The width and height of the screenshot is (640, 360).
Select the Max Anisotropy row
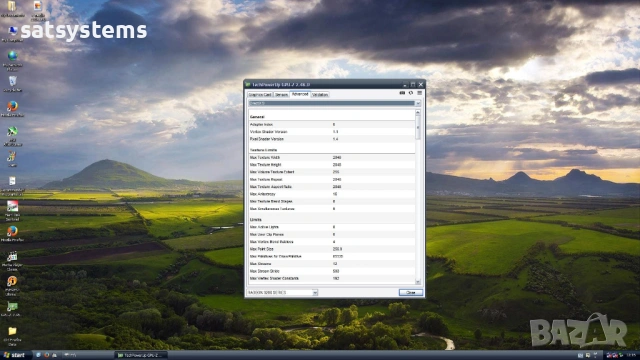(331, 194)
